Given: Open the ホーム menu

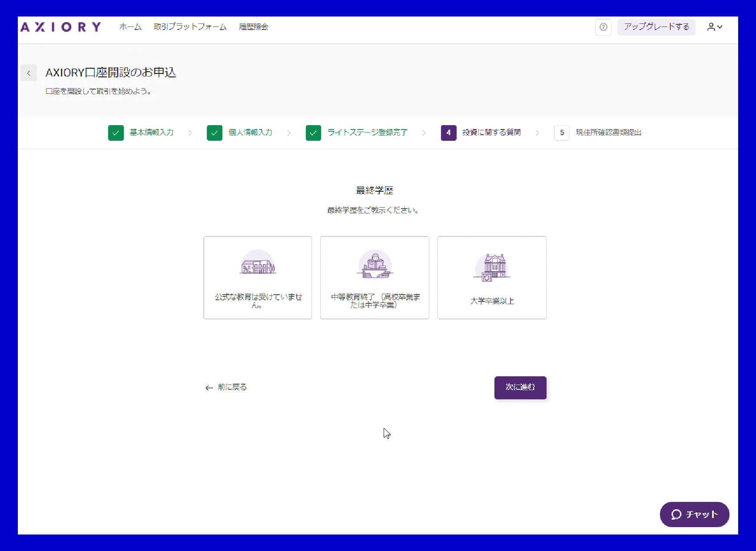Looking at the screenshot, I should (x=130, y=27).
